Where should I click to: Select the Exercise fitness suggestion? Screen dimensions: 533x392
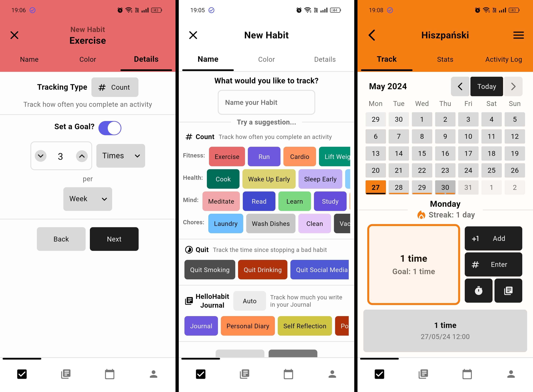226,157
